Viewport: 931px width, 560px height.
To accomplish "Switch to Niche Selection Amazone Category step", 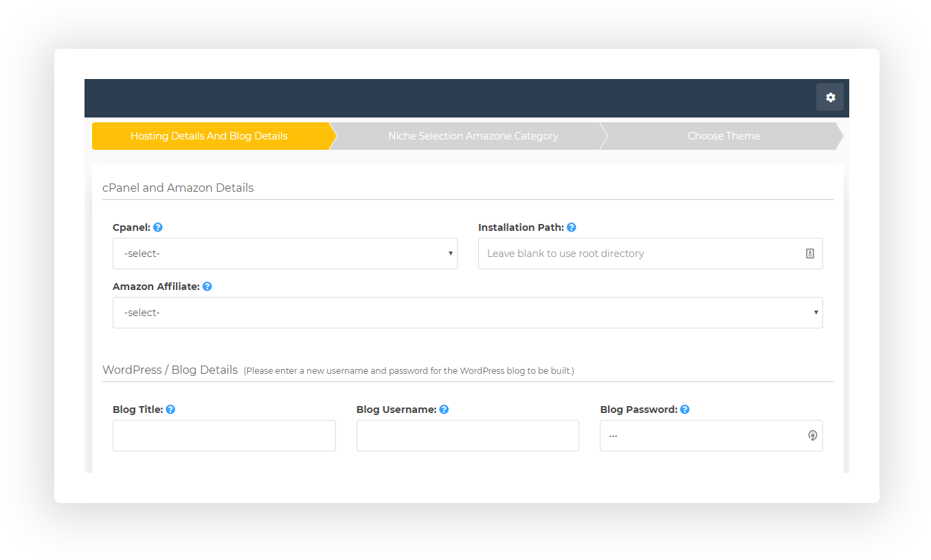I will pos(473,136).
